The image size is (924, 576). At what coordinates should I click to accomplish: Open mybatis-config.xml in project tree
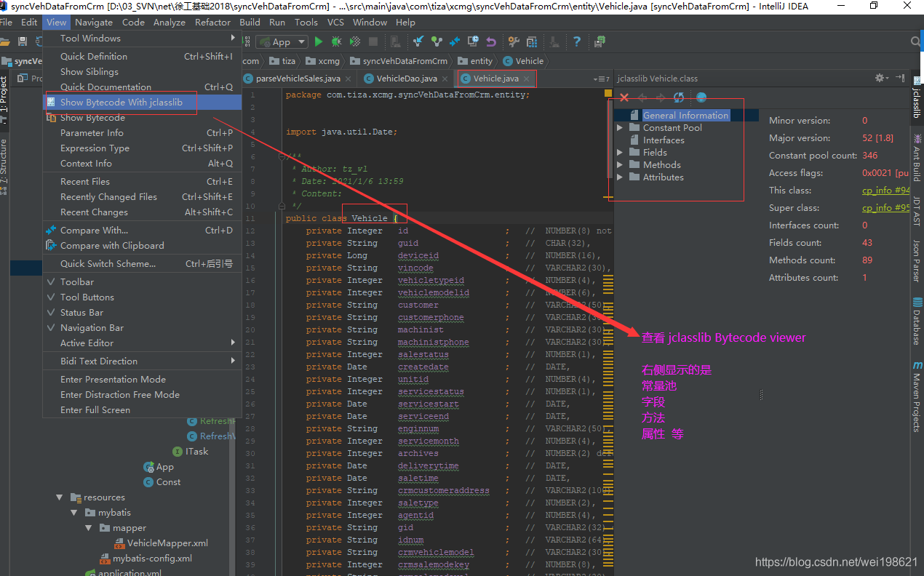click(146, 559)
